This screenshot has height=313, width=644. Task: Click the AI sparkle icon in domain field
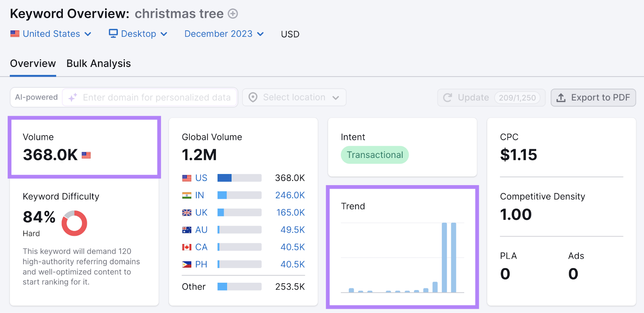pos(72,97)
